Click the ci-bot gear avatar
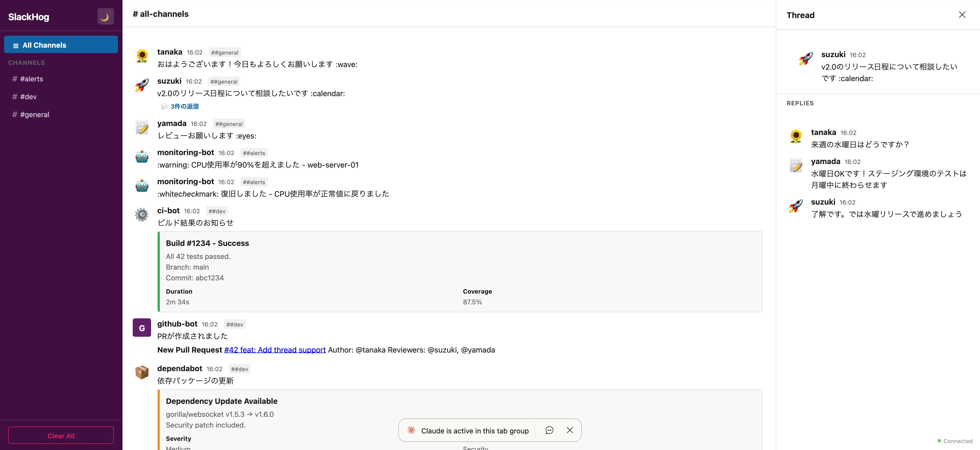Image resolution: width=980 pixels, height=450 pixels. tap(142, 215)
